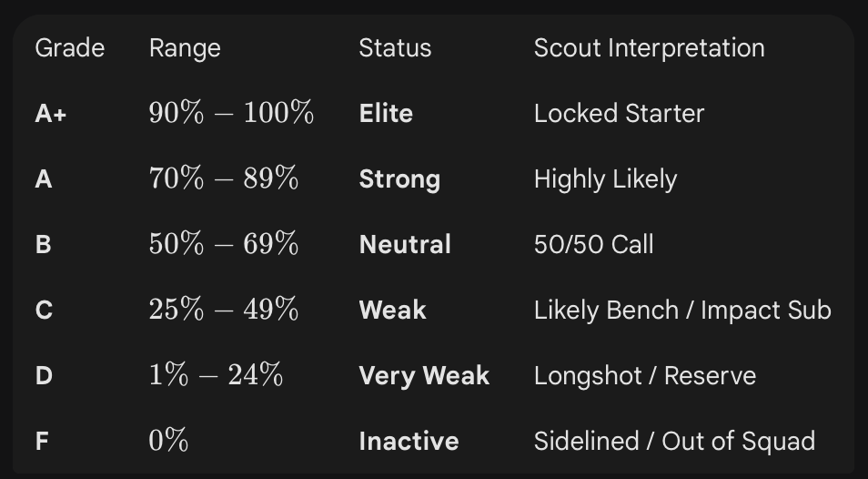The height and width of the screenshot is (479, 868).
Task: Select the grade B cell
Action: pos(43,245)
